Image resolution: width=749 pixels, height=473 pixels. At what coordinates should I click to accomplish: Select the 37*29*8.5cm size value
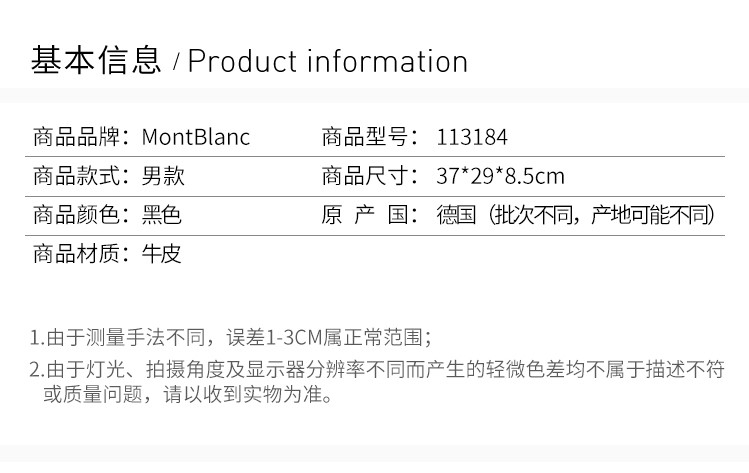tap(500, 177)
